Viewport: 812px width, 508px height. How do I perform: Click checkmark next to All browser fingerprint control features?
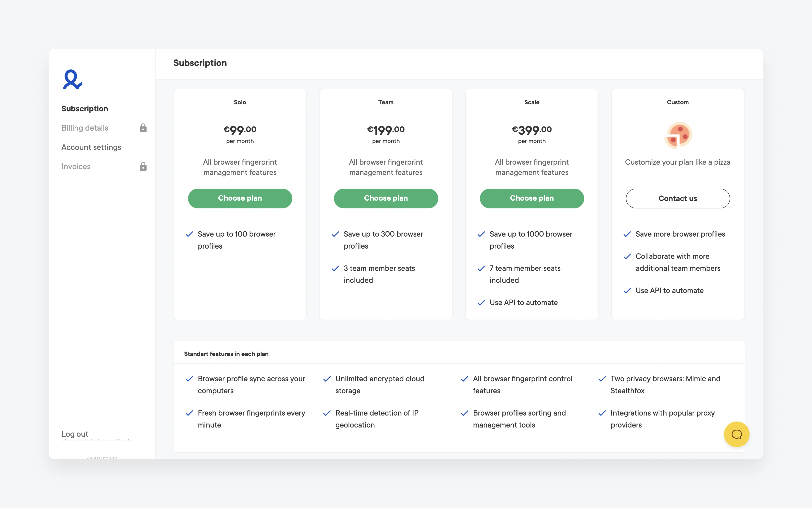464,379
